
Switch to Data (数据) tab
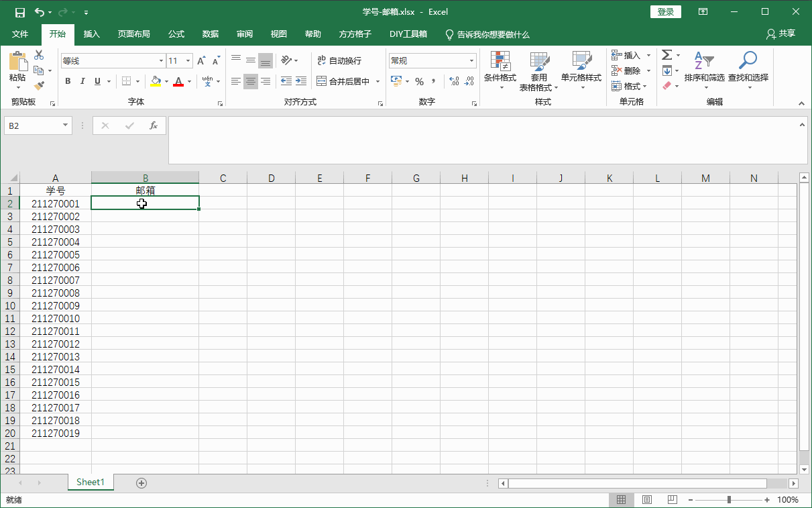pos(211,34)
